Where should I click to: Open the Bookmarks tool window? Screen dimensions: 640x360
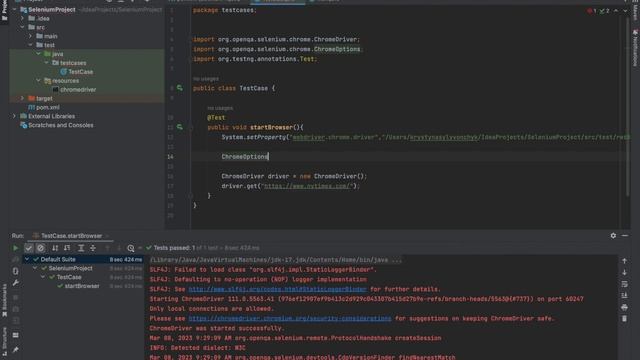point(4,300)
